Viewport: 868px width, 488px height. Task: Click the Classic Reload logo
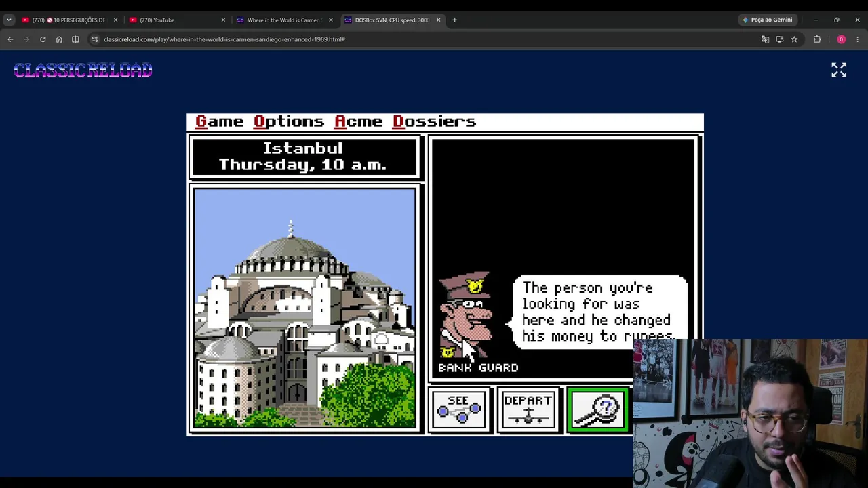83,70
